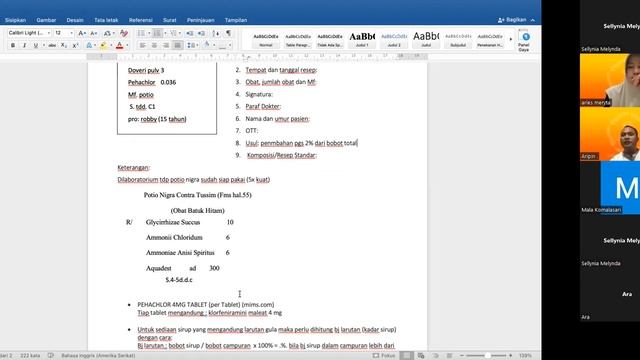Apply the Normal style
Image resolution: width=640 pixels, height=360 pixels.
(266, 40)
